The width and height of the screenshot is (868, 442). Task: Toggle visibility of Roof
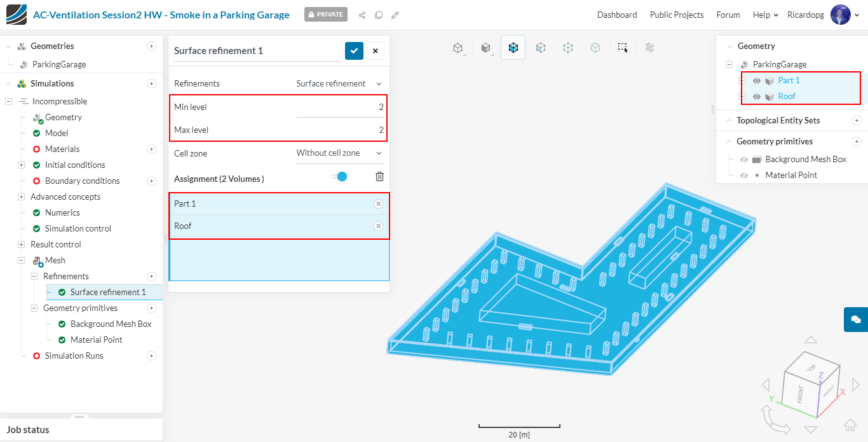pos(756,97)
